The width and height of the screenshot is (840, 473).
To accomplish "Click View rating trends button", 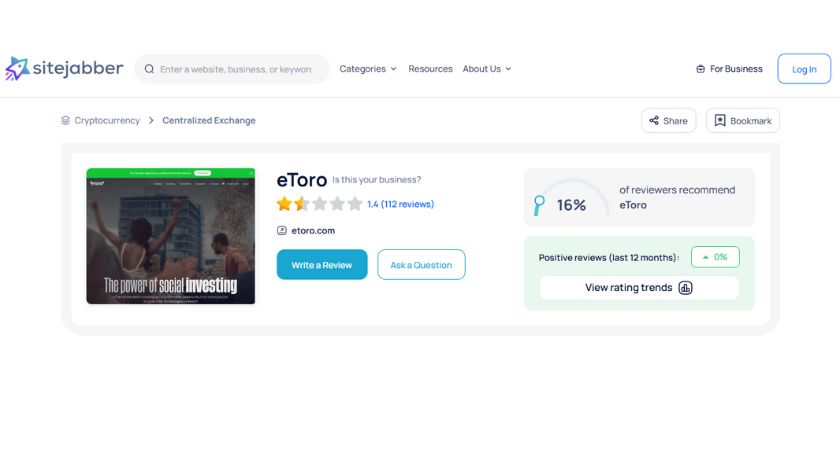I will 639,288.
